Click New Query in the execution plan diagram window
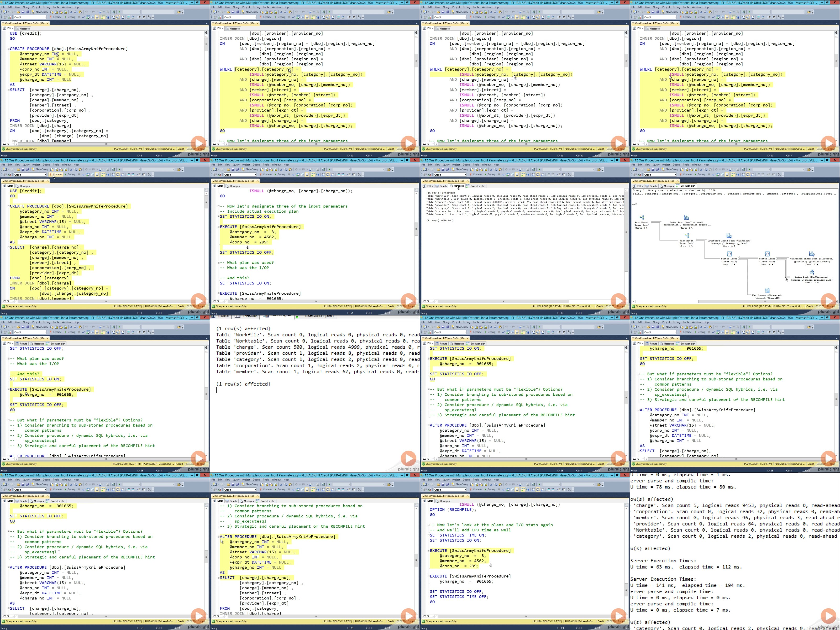 (670, 169)
